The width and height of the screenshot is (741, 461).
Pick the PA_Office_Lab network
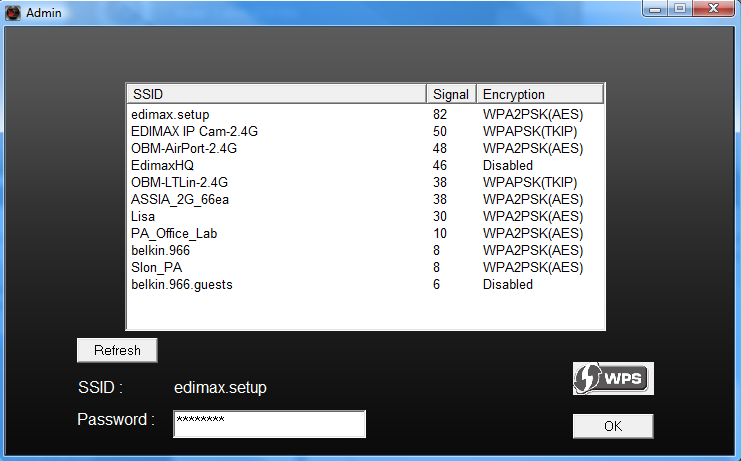click(x=365, y=233)
